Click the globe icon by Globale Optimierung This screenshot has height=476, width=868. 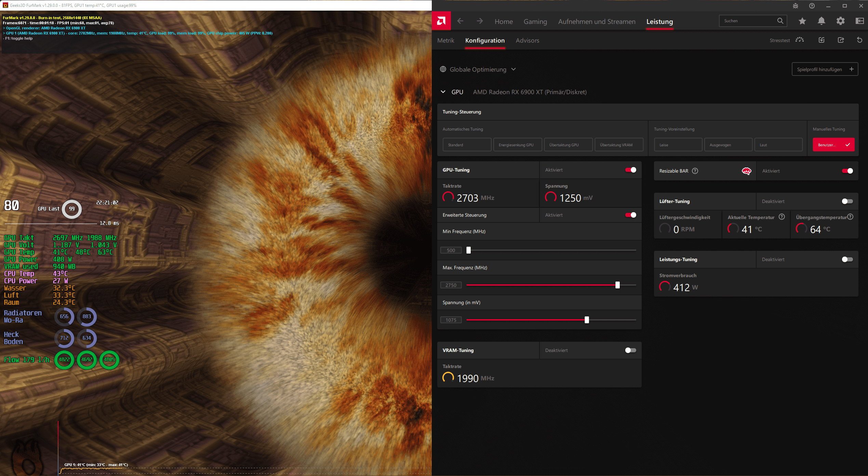pyautogui.click(x=443, y=69)
